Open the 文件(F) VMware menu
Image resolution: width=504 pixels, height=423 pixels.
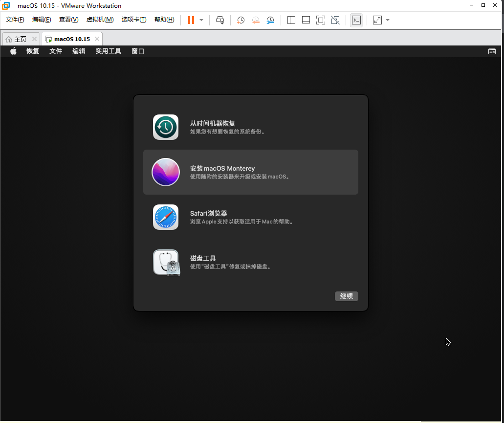15,20
